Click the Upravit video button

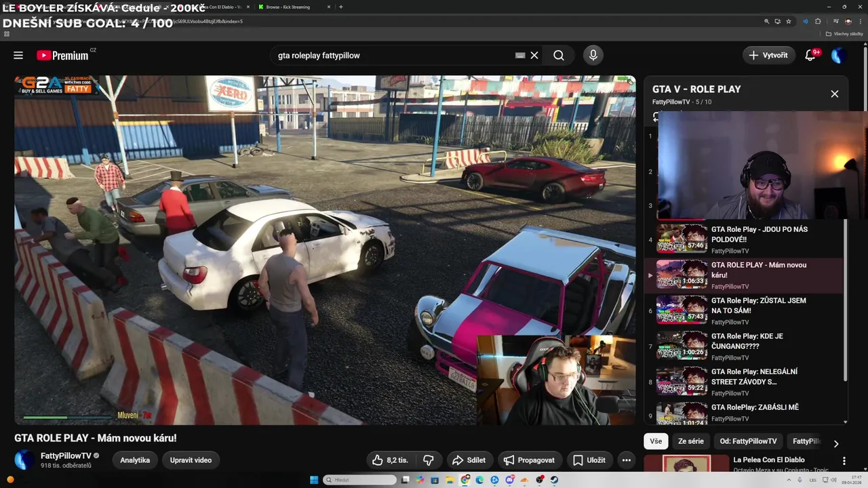click(191, 460)
